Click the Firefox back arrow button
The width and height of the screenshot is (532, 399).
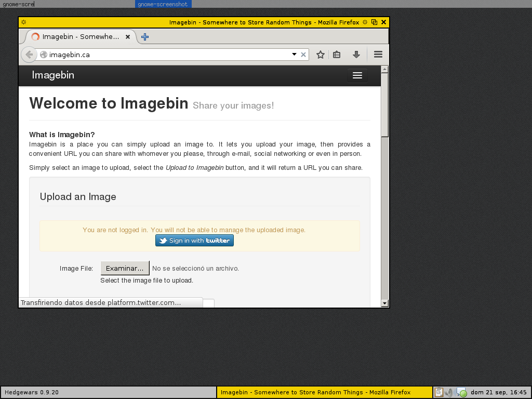click(x=29, y=55)
